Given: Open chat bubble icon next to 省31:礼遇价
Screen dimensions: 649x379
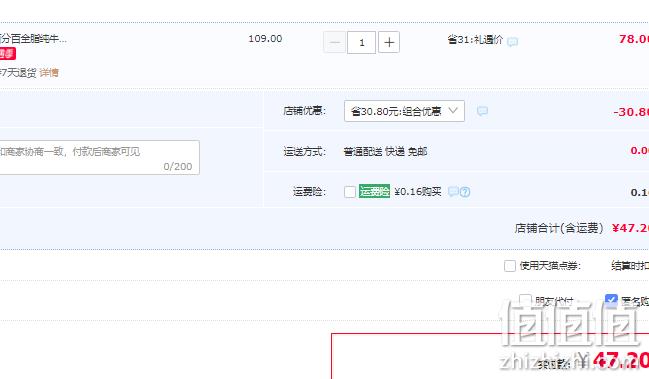Looking at the screenshot, I should 512,41.
